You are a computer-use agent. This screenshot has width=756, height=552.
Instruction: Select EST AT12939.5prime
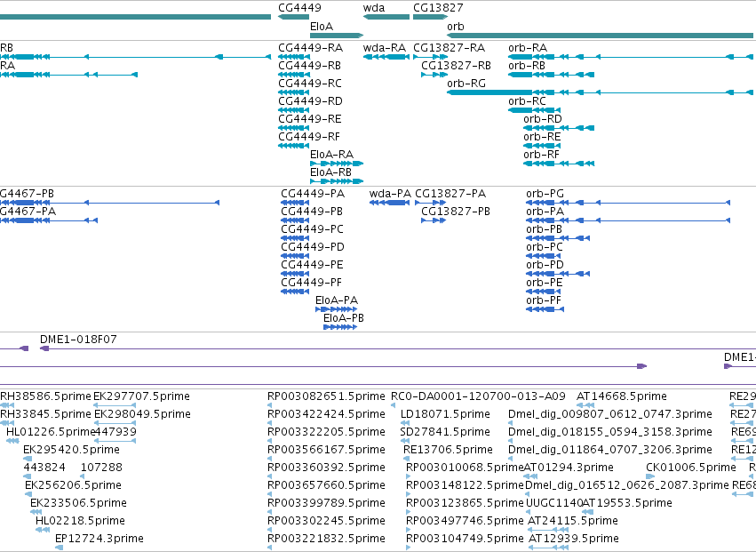click(x=549, y=548)
